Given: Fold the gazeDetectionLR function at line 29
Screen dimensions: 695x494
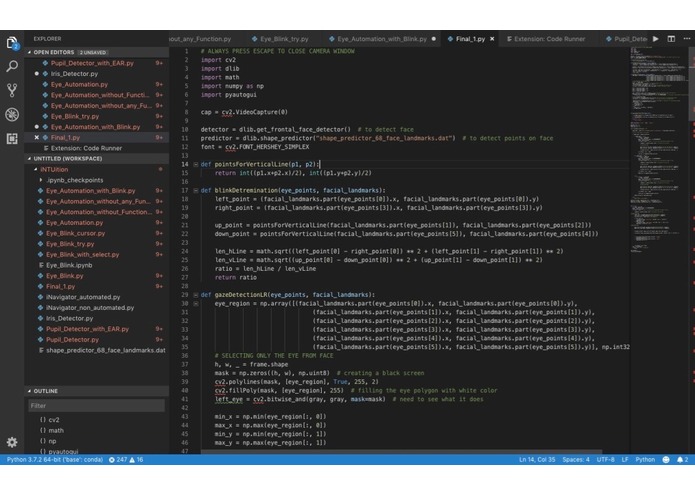Looking at the screenshot, I should click(195, 295).
